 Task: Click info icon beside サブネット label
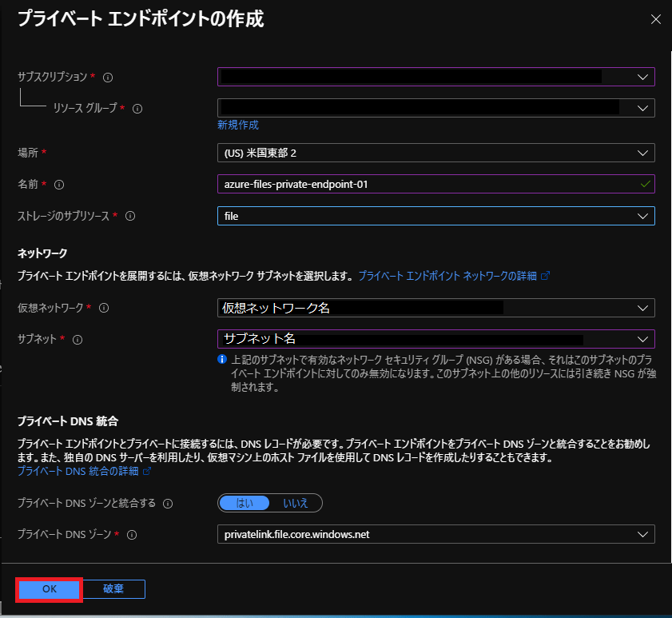tap(78, 339)
